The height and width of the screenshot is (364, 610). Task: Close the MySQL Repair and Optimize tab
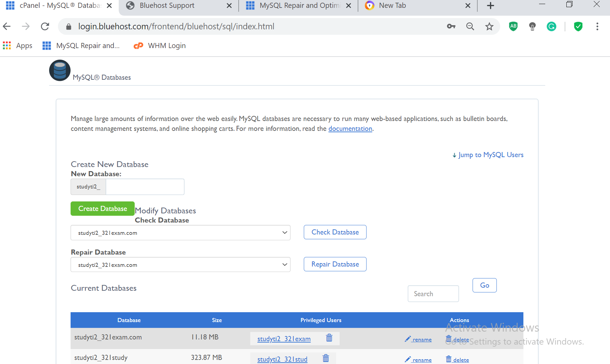tap(348, 5)
